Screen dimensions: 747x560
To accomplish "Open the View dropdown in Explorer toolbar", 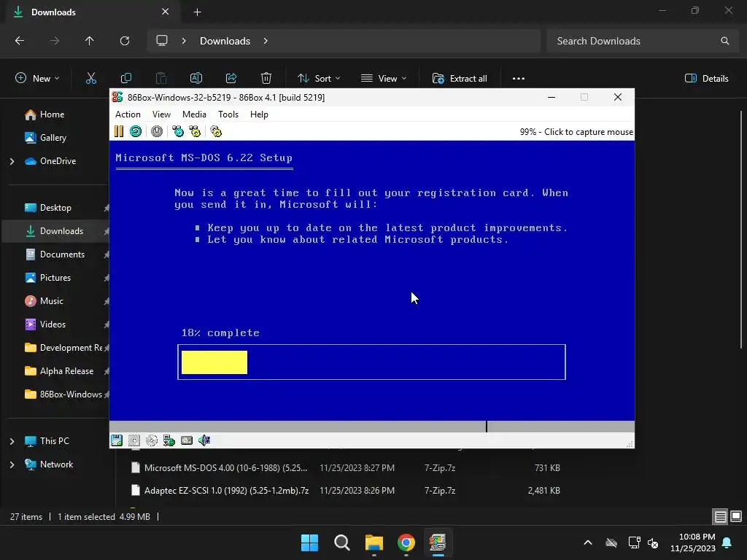I will 384,79.
